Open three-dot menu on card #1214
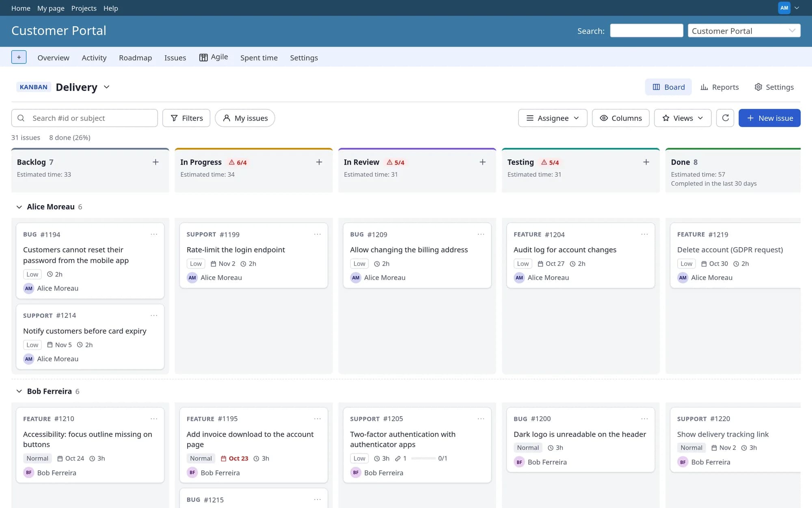This screenshot has height=508, width=812. pyautogui.click(x=154, y=315)
